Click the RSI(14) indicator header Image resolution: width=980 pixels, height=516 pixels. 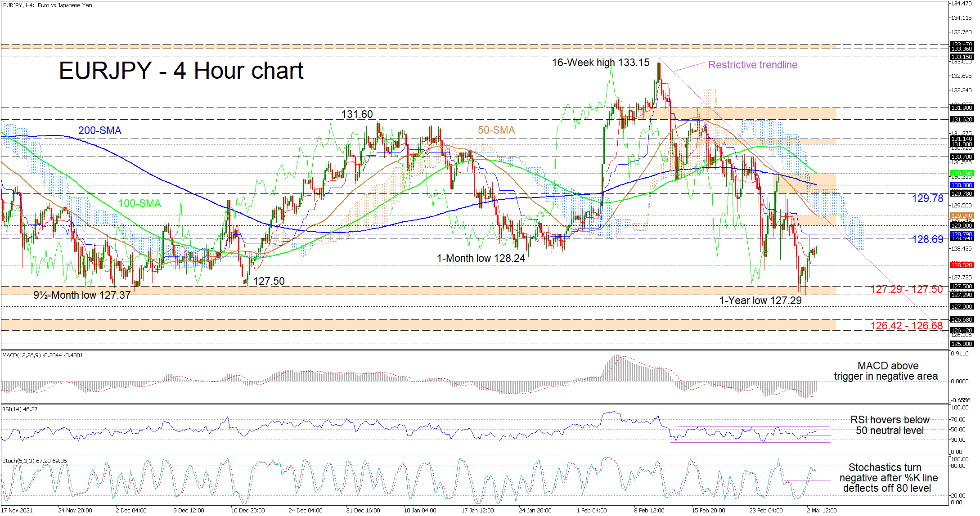point(20,409)
